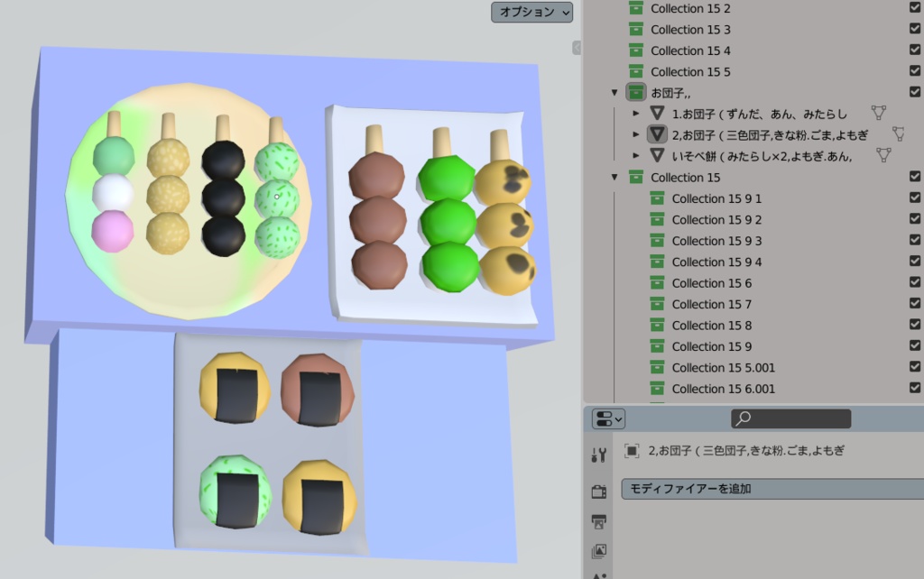
Task: Open the Tool properties tab (wrench icon)
Action: (x=599, y=455)
